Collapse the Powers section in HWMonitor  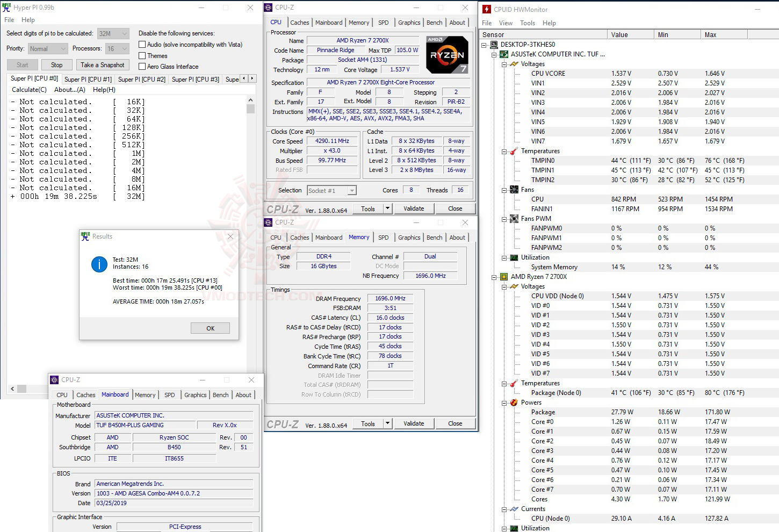pos(504,402)
